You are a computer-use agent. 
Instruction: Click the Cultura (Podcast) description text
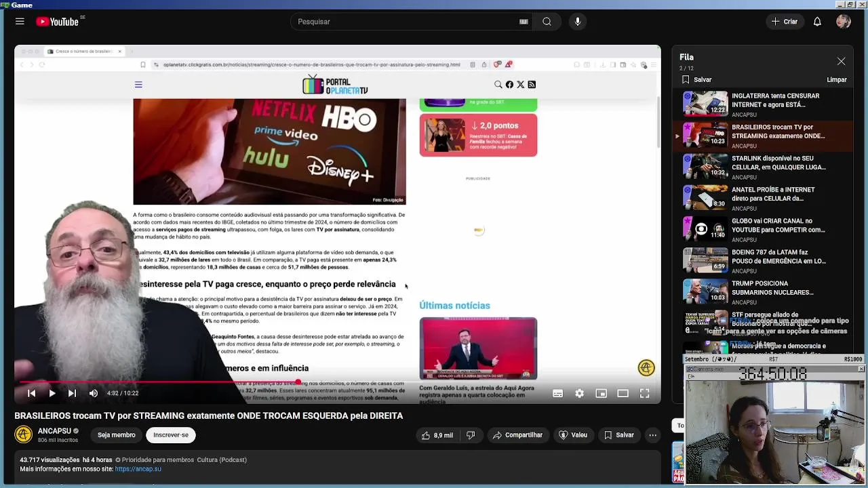click(x=222, y=460)
